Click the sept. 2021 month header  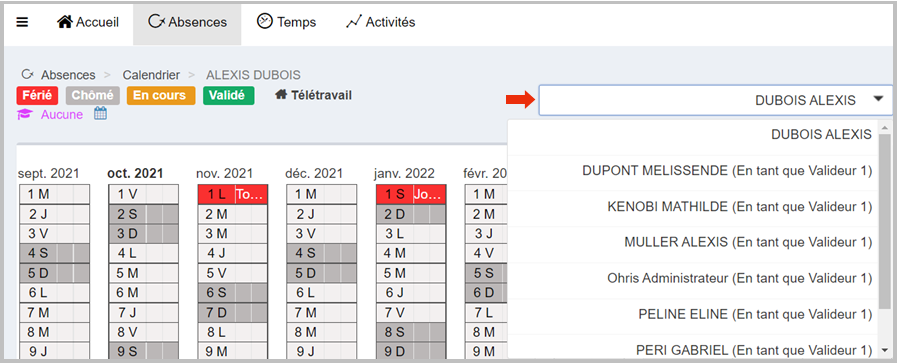(x=49, y=173)
